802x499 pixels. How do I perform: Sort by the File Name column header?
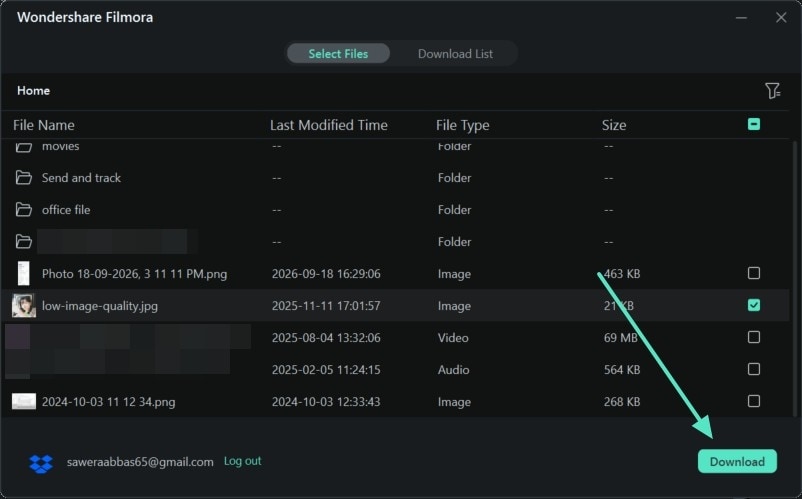43,125
